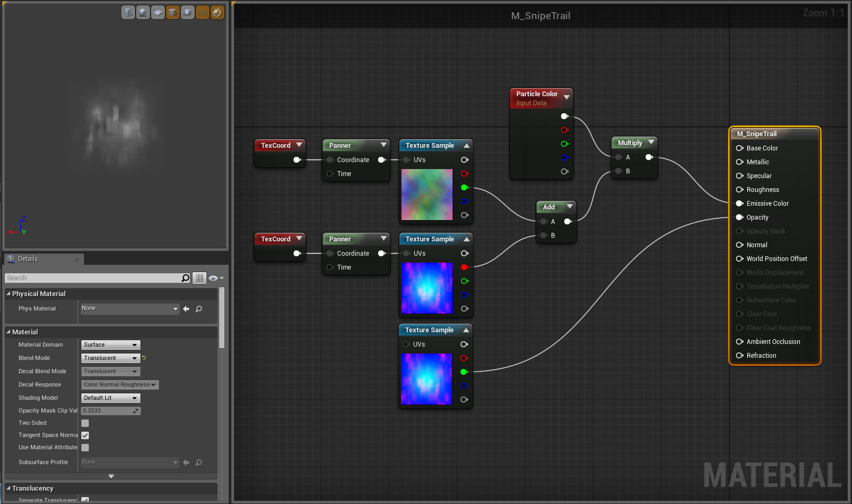Click the top Panner Time input pin
The height and width of the screenshot is (504, 852).
pos(330,174)
